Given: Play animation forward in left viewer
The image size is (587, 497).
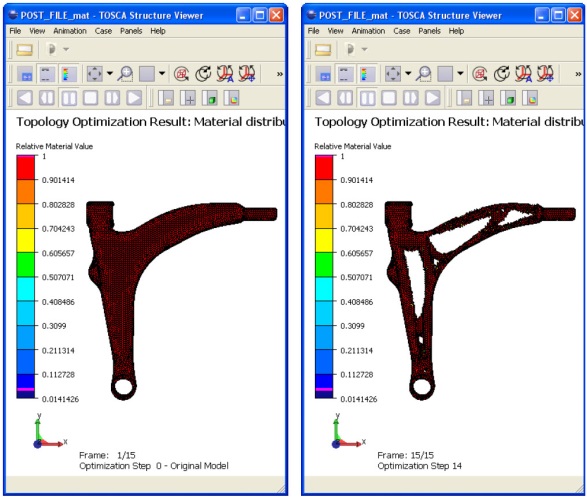Looking at the screenshot, I should click(134, 98).
